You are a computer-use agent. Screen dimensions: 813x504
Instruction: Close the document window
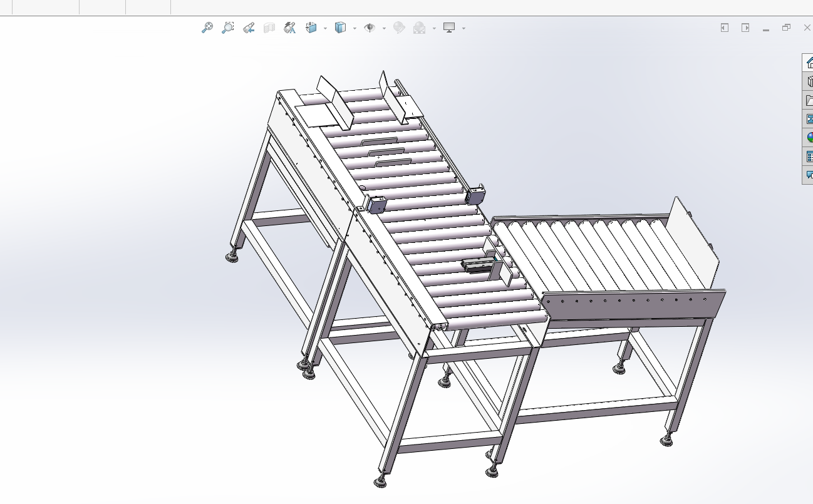click(x=807, y=28)
